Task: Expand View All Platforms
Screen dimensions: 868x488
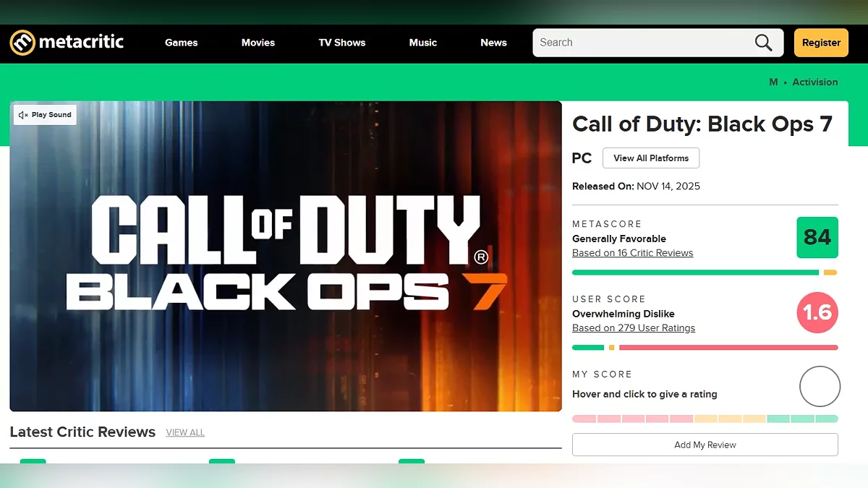Action: (x=650, y=158)
